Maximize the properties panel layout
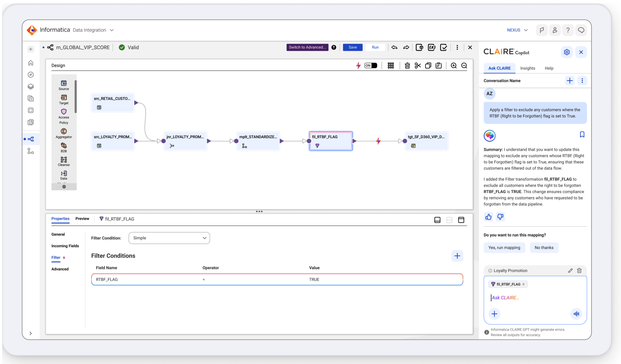This screenshot has width=621, height=364. pyautogui.click(x=461, y=220)
